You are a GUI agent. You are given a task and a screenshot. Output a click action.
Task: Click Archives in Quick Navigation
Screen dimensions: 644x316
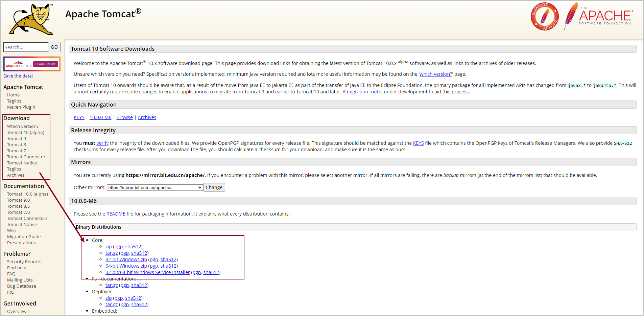147,117
